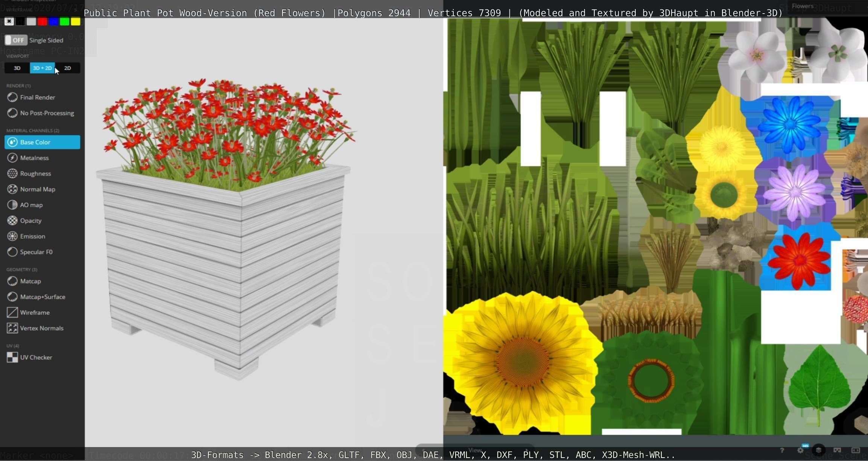Image resolution: width=868 pixels, height=461 pixels.
Task: Switch viewport to 2D only
Action: click(x=68, y=68)
